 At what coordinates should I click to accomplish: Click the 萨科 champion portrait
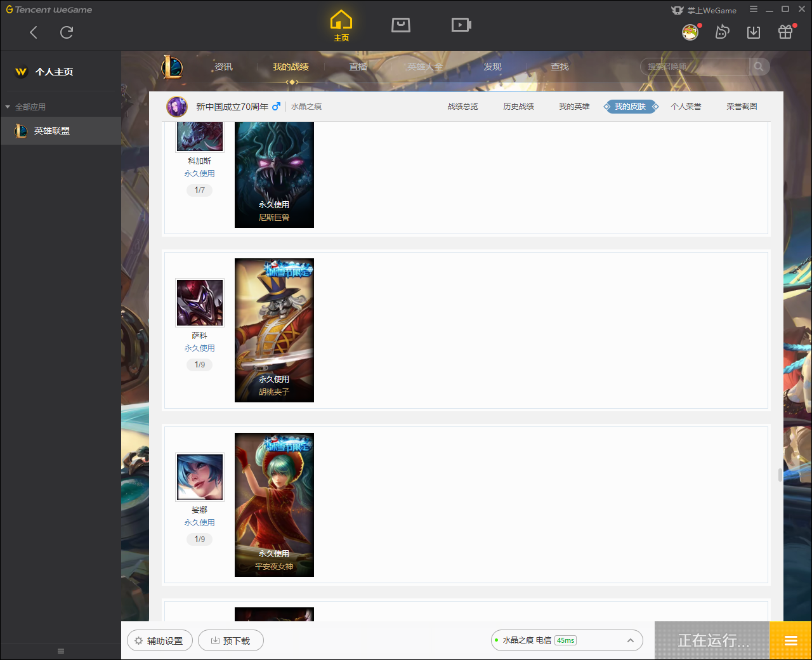(200, 303)
